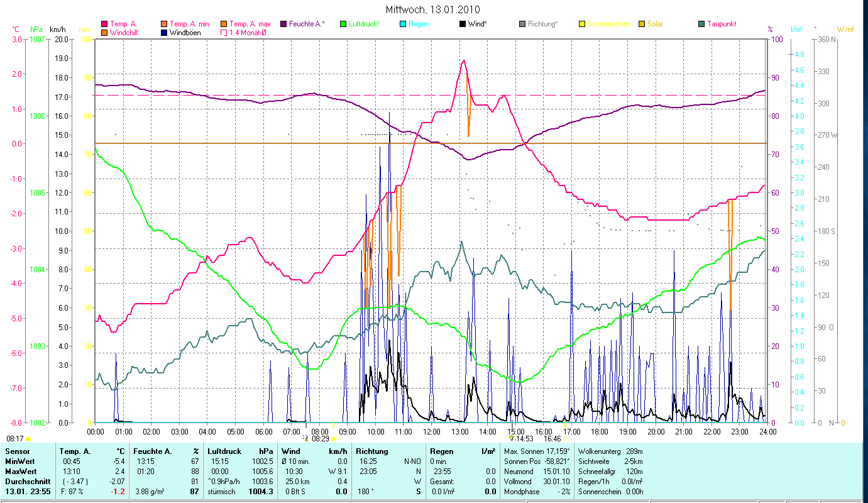Click the purple Feuchte A.* legend swatch
868x503 pixels.
[x=283, y=24]
